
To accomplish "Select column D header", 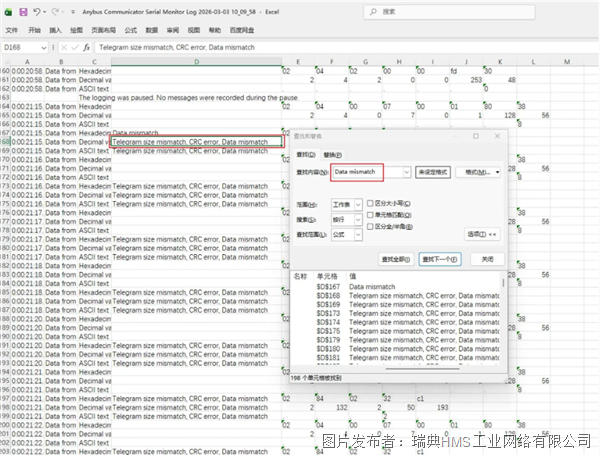I will point(196,62).
